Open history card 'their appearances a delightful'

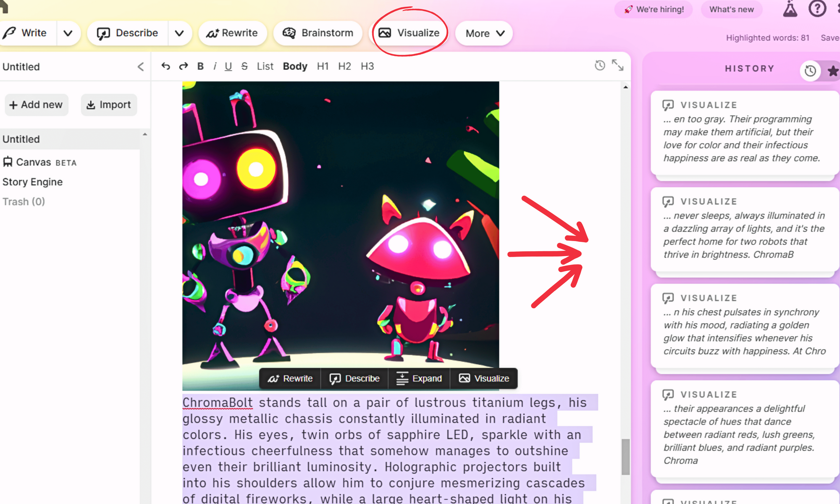pos(744,429)
